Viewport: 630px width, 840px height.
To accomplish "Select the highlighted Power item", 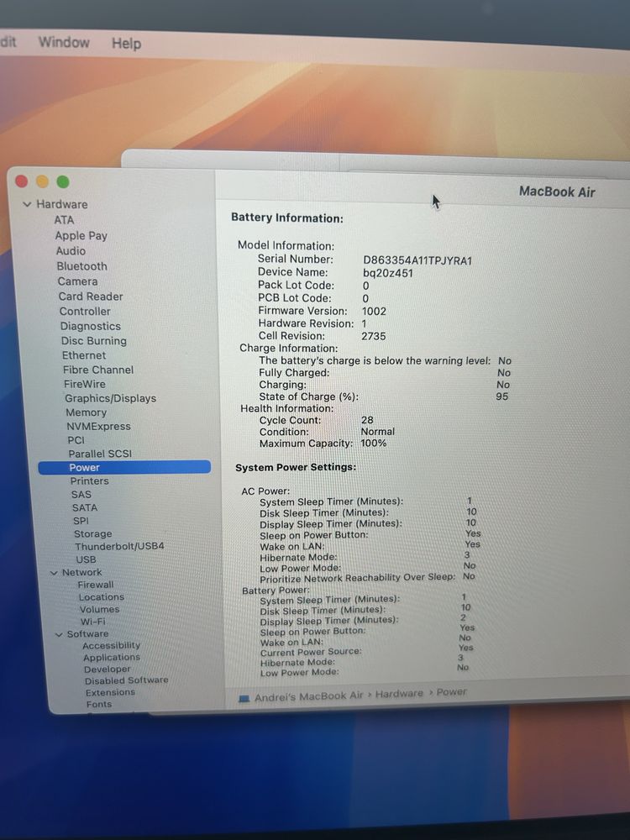I will tap(124, 467).
